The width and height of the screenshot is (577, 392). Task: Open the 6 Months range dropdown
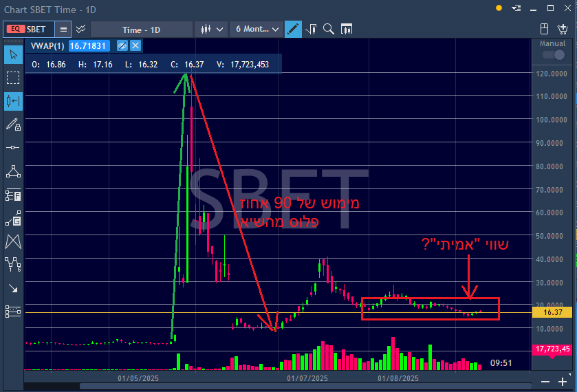[257, 29]
